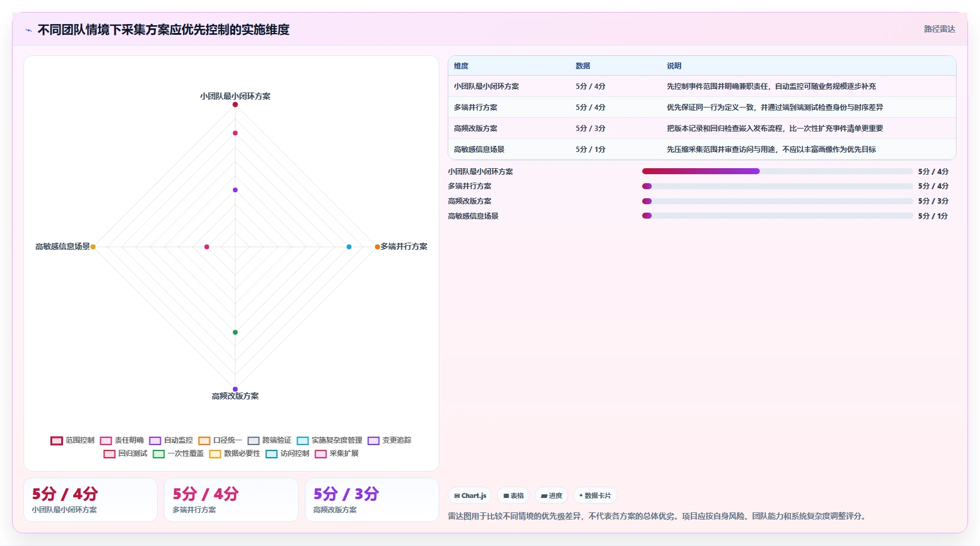Click the 多端并行方案 progress bar
Screen dimensions: 980x546
[777, 186]
